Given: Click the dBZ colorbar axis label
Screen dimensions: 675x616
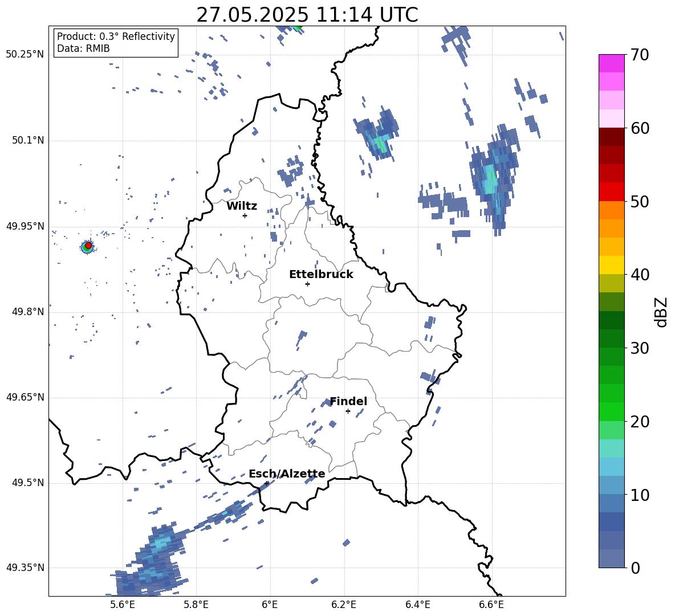Looking at the screenshot, I should click(x=662, y=312).
